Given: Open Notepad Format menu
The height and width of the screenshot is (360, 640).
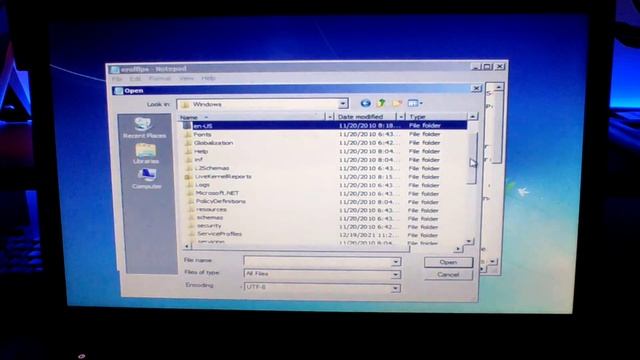Looking at the screenshot, I should [x=160, y=78].
